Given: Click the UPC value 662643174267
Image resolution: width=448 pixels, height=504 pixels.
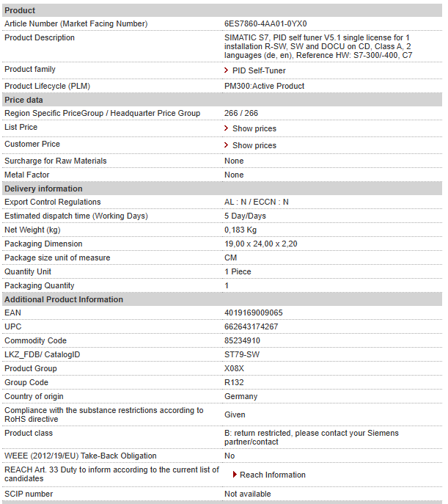Looking at the screenshot, I should 251,326.
